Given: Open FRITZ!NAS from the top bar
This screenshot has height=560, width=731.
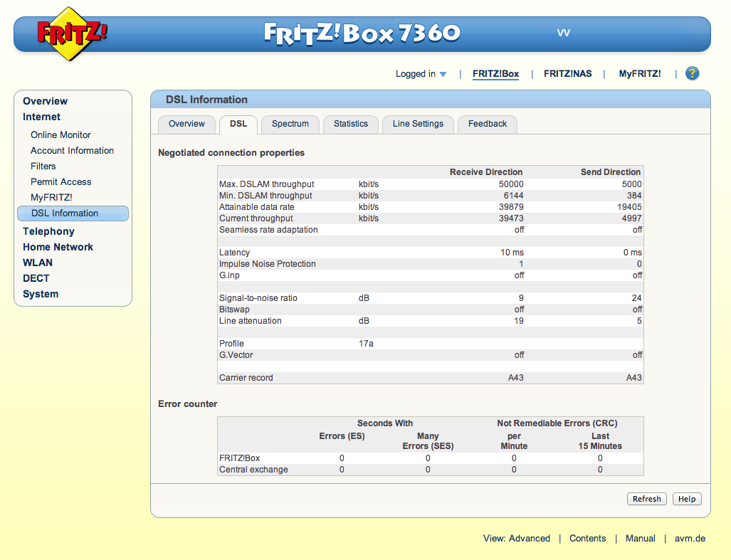Looking at the screenshot, I should click(x=567, y=74).
